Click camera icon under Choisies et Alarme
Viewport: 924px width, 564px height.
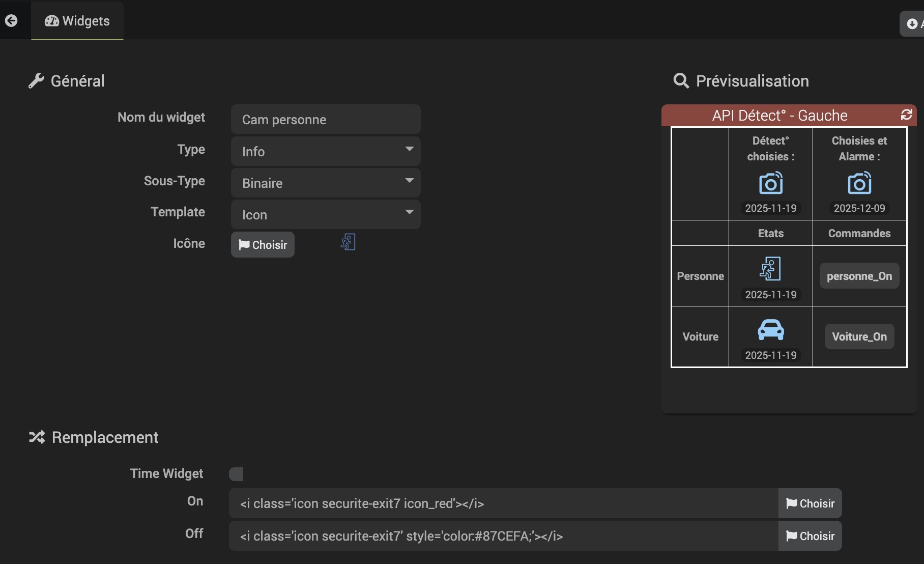tap(859, 183)
